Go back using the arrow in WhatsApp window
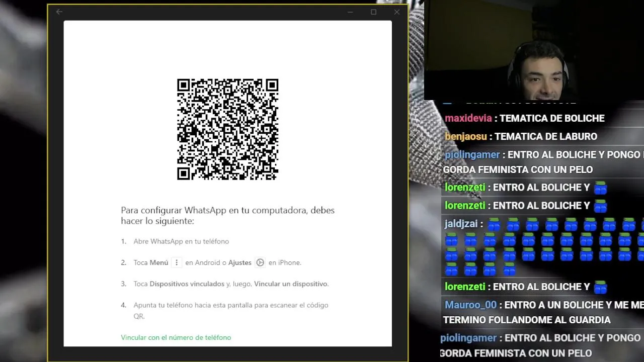This screenshot has height=362, width=644. click(59, 12)
